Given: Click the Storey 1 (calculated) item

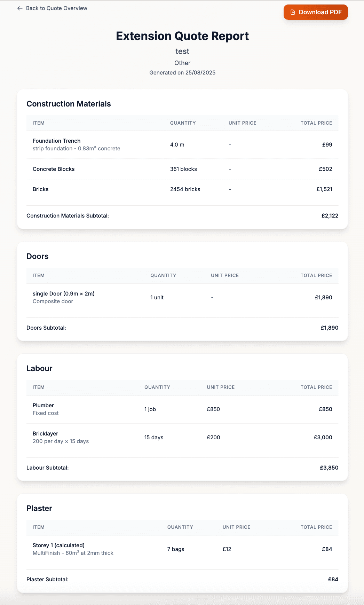Looking at the screenshot, I should (58, 545).
